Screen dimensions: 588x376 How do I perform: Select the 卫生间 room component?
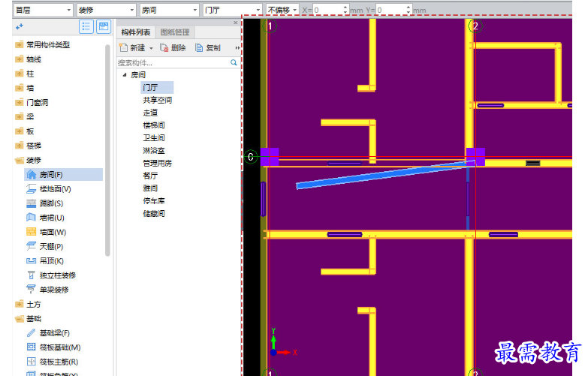pos(154,138)
